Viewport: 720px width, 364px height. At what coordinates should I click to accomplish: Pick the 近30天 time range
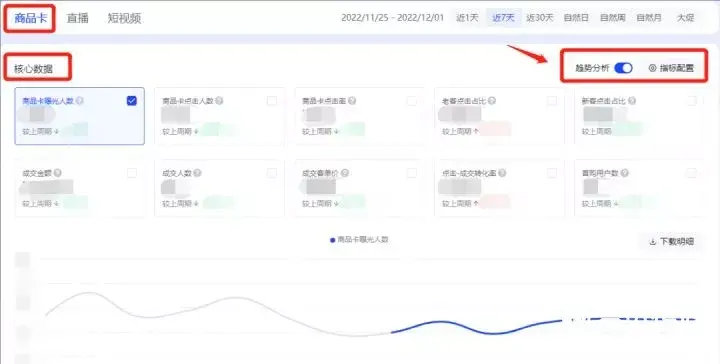click(x=540, y=18)
